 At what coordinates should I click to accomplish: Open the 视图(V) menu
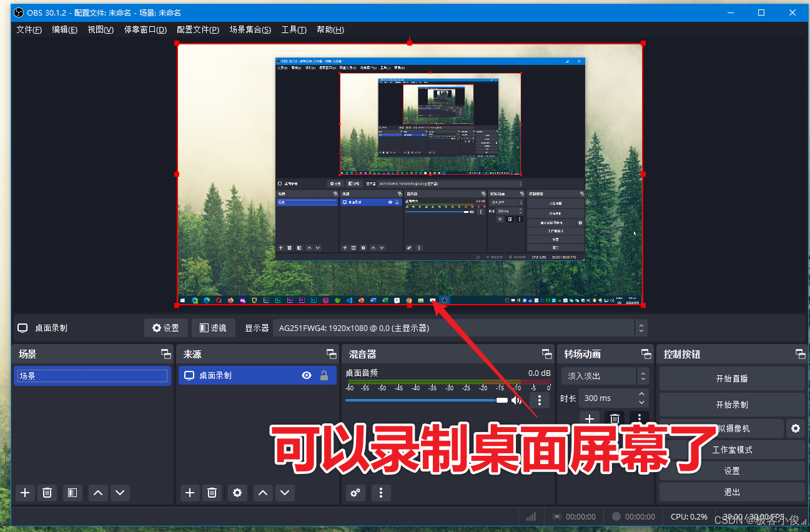click(x=101, y=29)
